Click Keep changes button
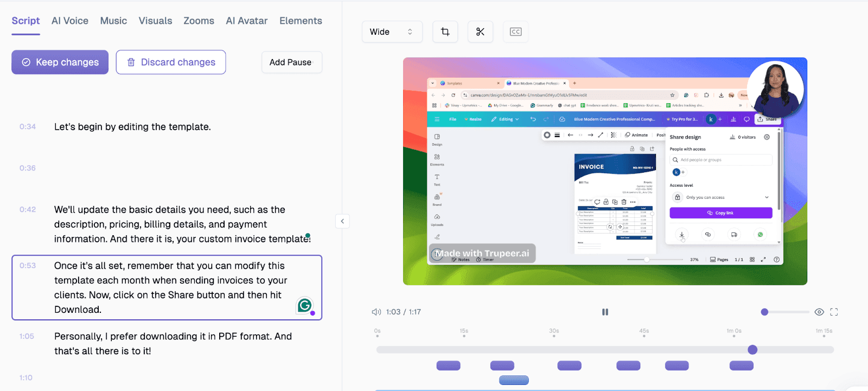Screen dimensions: 868x391 (x=60, y=62)
